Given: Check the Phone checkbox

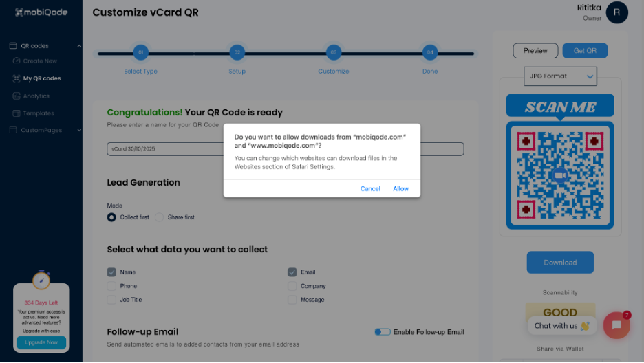Looking at the screenshot, I should pyautogui.click(x=111, y=286).
